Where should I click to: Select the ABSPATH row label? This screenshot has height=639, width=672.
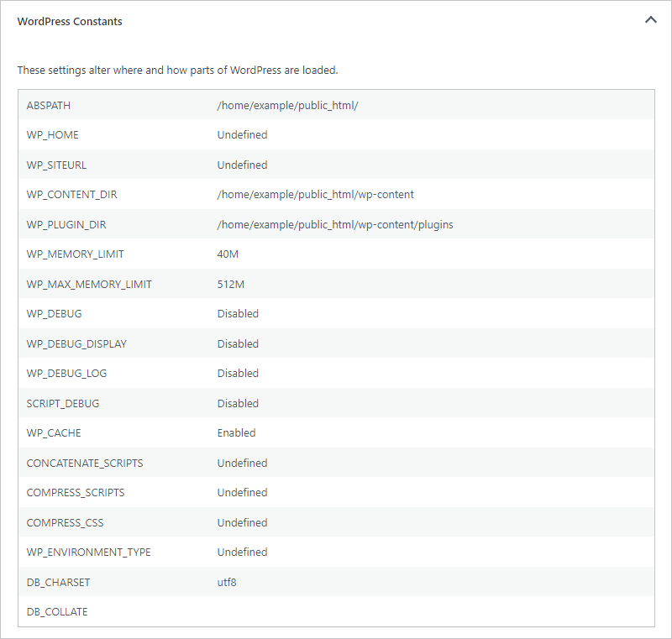point(50,105)
